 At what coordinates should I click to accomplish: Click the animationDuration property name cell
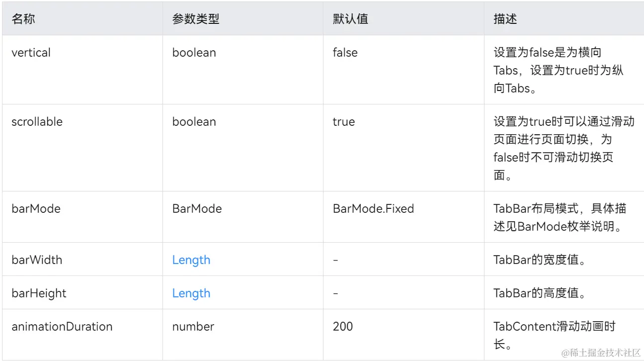tap(62, 326)
